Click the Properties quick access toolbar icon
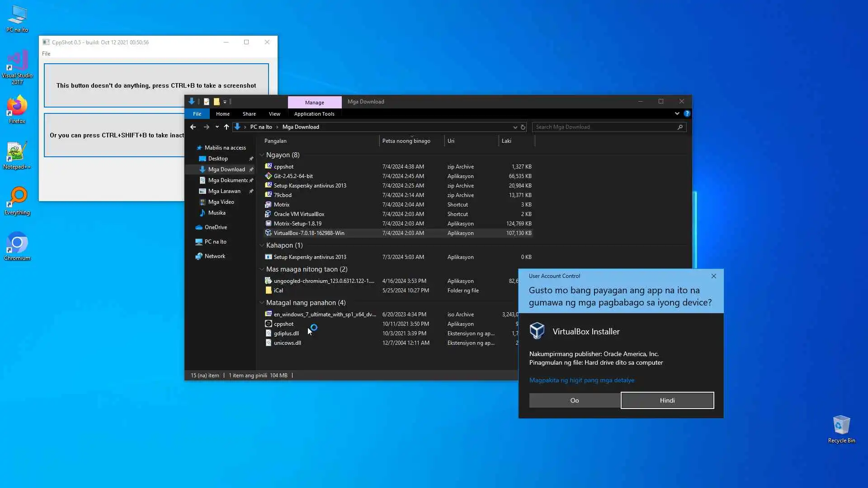This screenshot has width=868, height=488. pyautogui.click(x=207, y=102)
